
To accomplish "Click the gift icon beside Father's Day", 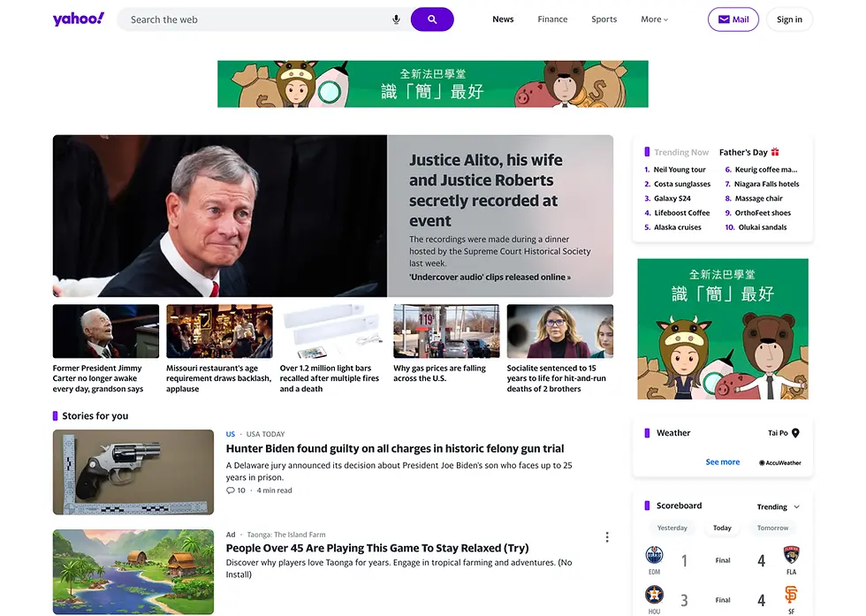I will tap(775, 151).
